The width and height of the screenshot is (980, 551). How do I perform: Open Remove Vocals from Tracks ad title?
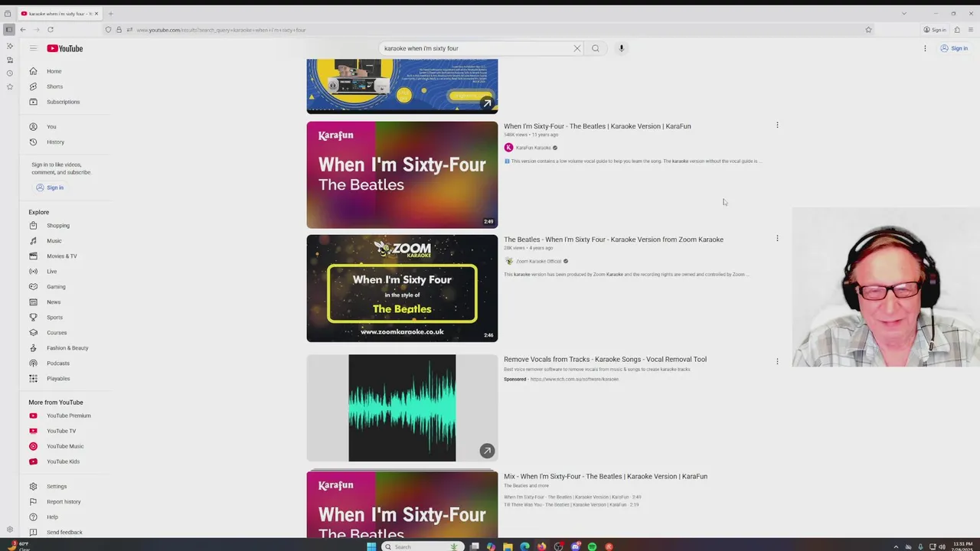[x=605, y=359]
